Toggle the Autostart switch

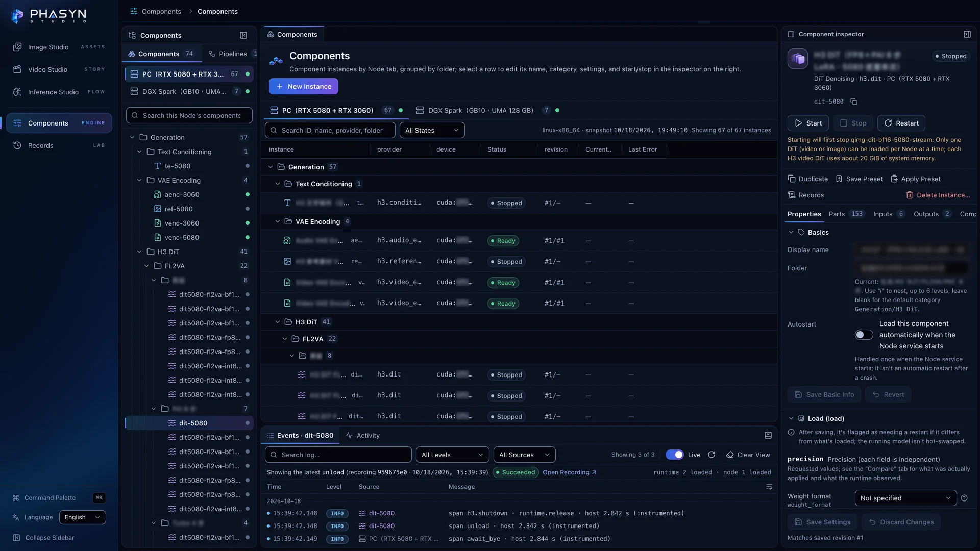point(864,335)
